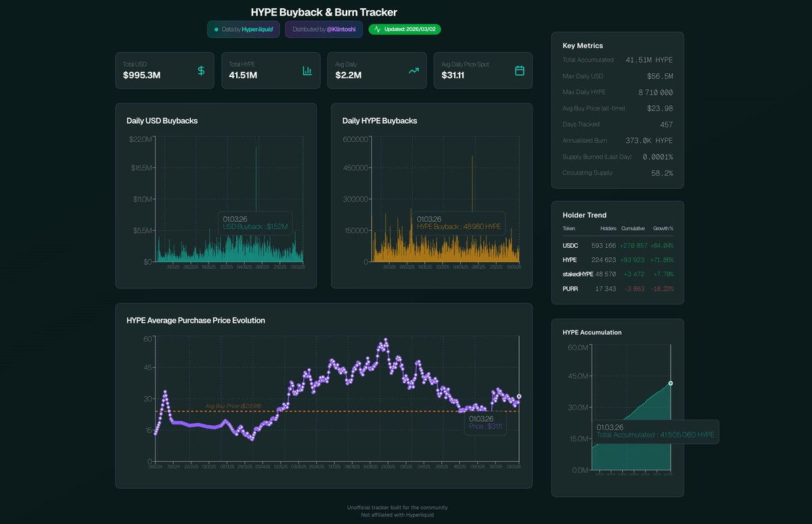This screenshot has height=524, width=812.
Task: Click the highlighted point on HYPE Accumulation chart
Action: (671, 383)
